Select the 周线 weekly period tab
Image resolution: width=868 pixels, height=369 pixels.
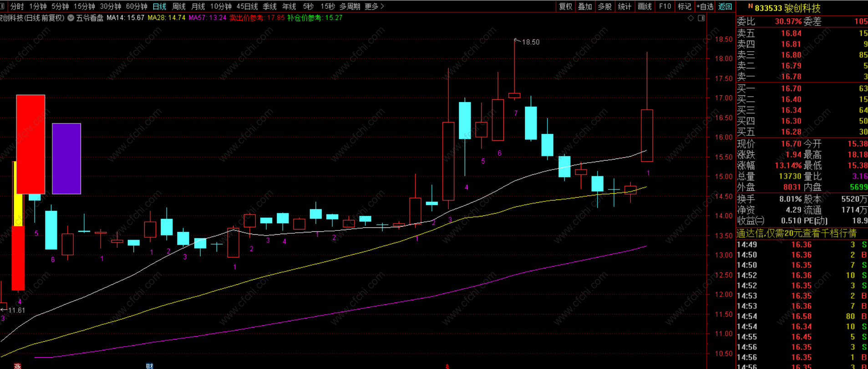tap(179, 6)
